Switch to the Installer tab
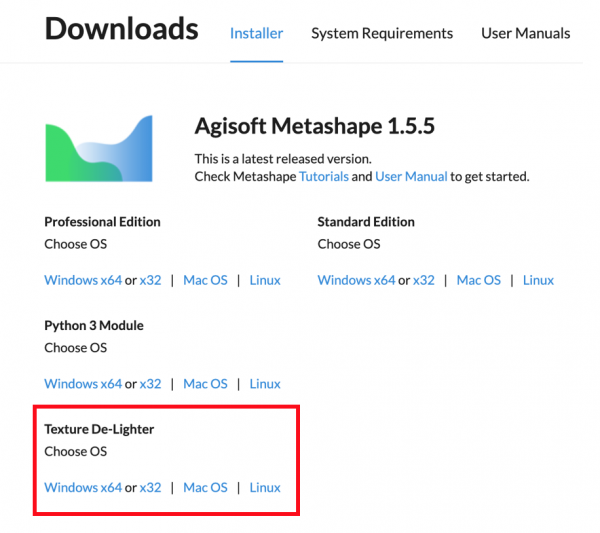This screenshot has height=533, width=600. tap(256, 33)
